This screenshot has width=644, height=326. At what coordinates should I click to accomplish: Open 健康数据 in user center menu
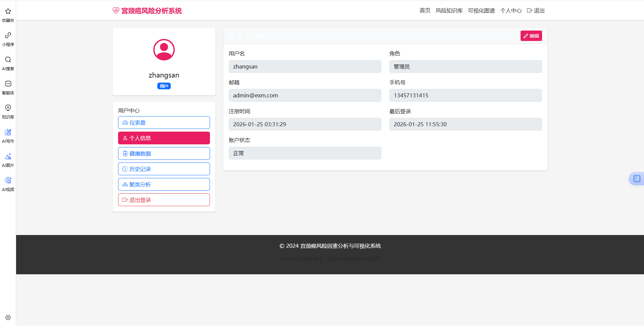[x=164, y=153]
